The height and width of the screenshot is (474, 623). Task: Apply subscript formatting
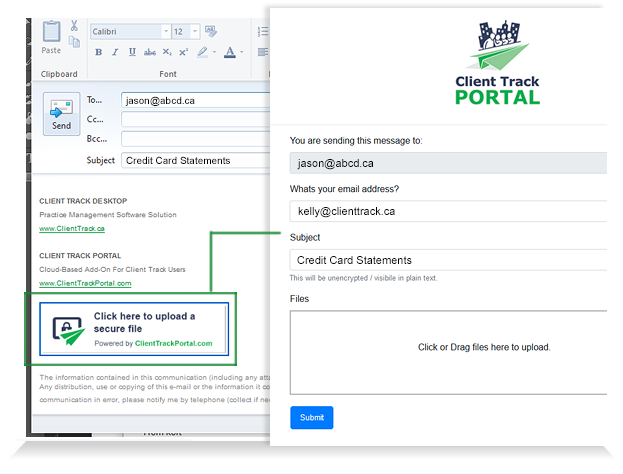pyautogui.click(x=167, y=52)
